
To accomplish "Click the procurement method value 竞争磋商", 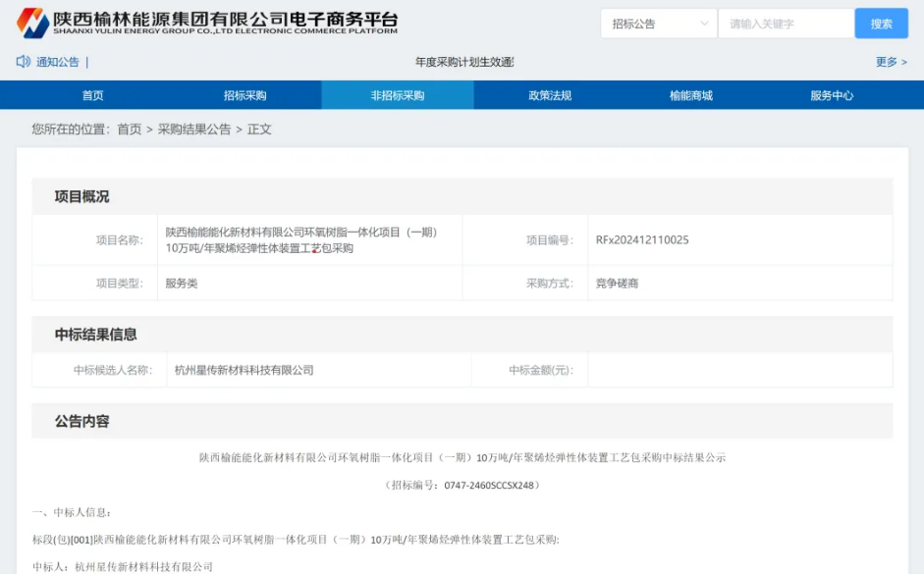I will (x=617, y=284).
